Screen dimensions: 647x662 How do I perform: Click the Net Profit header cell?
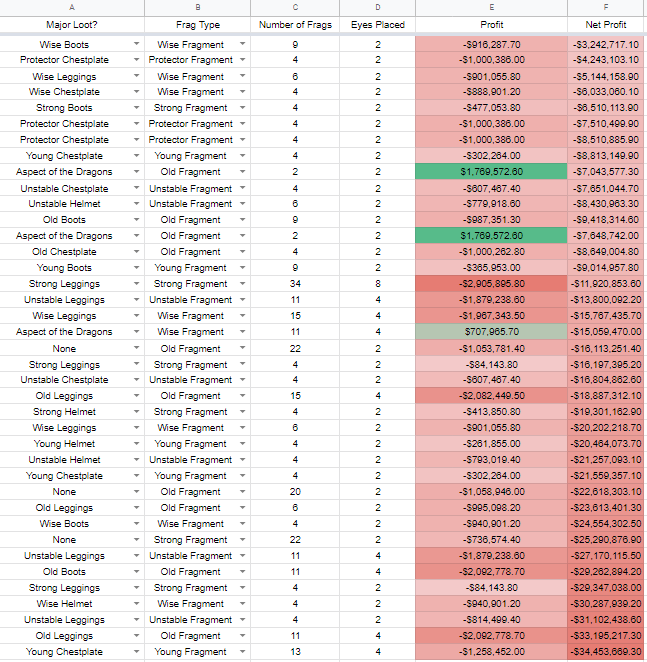point(606,25)
